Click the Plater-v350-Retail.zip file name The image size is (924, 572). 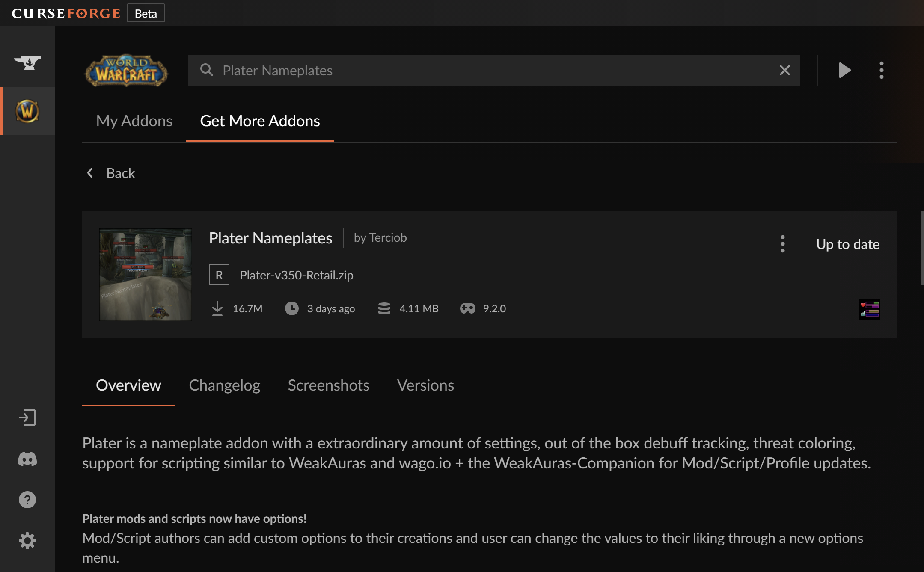(296, 275)
